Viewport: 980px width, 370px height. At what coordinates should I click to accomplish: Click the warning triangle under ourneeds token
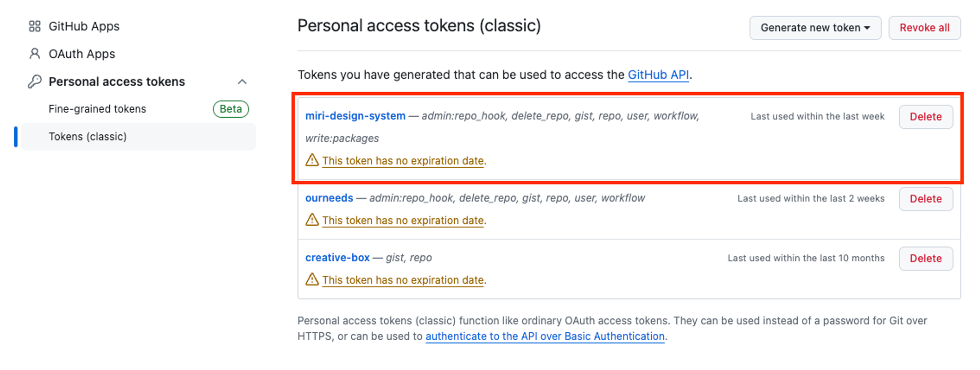(312, 220)
